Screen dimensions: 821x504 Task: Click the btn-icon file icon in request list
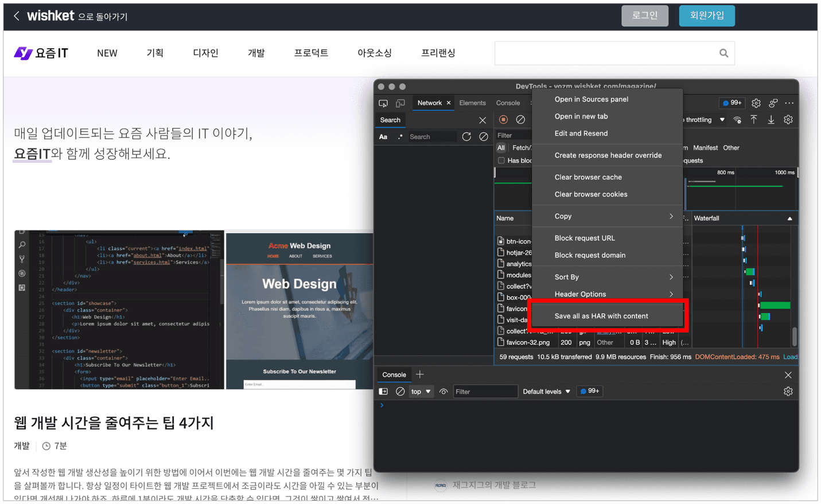tap(501, 241)
